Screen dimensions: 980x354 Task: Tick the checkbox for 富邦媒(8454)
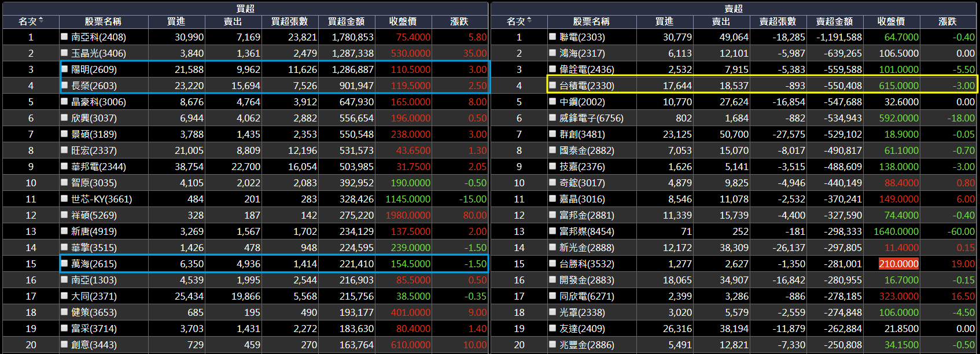[552, 231]
